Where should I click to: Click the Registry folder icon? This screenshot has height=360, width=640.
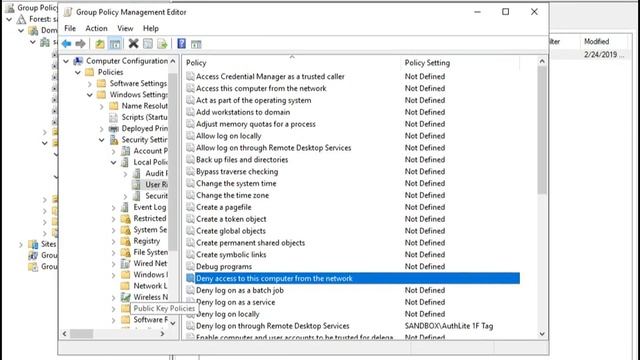click(126, 241)
